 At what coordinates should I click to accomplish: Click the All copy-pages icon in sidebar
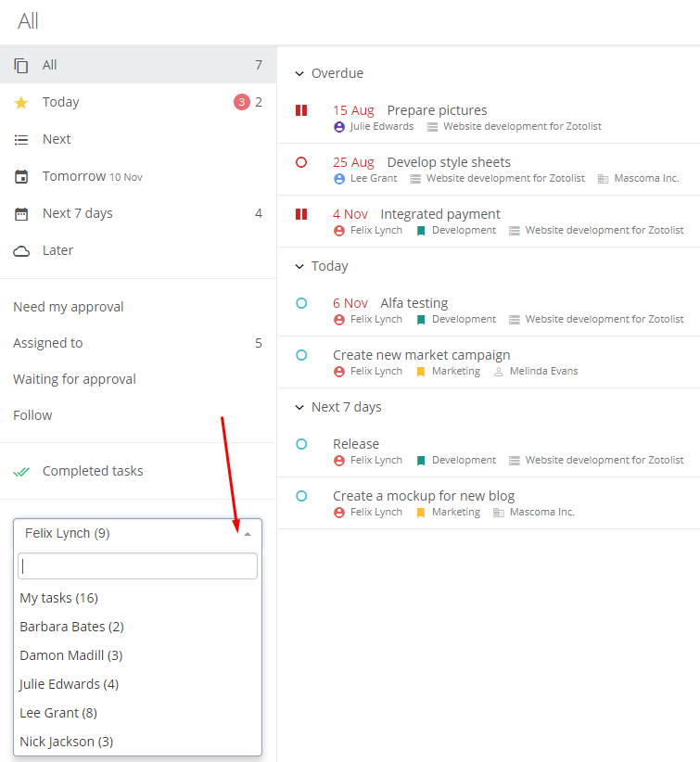[21, 66]
